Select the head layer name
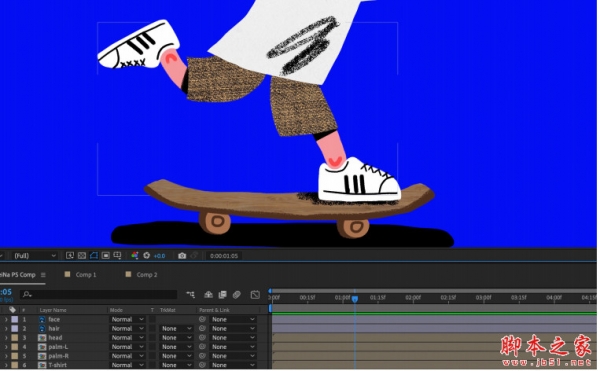 tap(55, 338)
